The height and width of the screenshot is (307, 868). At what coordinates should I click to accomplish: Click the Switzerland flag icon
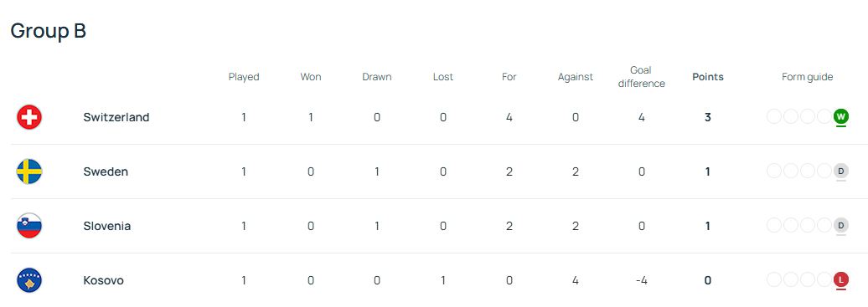coord(29,117)
